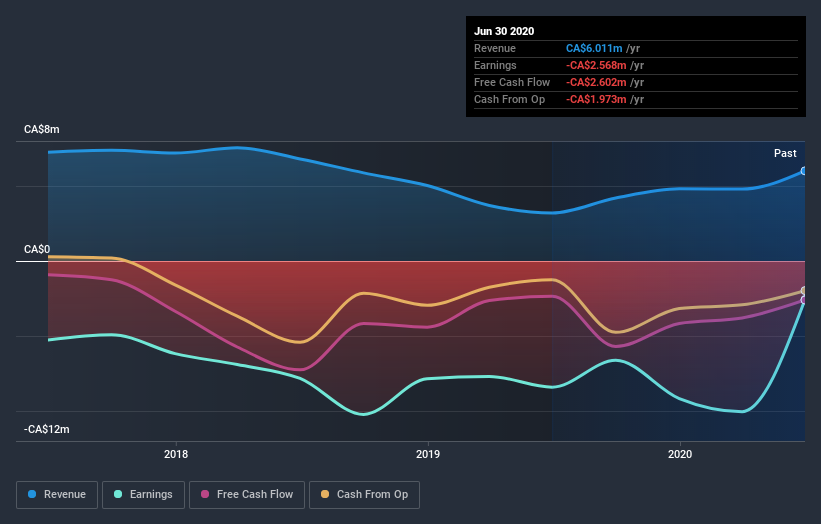Toggle the Earnings legend button
The height and width of the screenshot is (524, 821).
coord(143,495)
